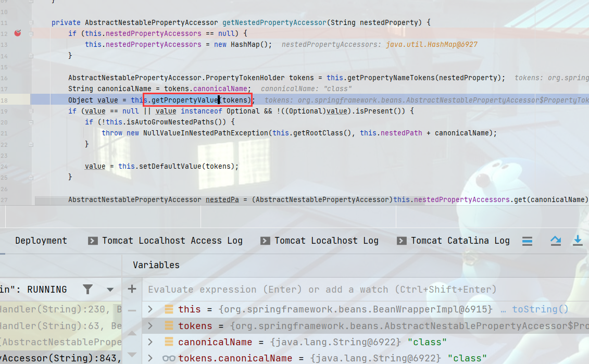
Task: Click the Step Into debugger icon
Action: (578, 241)
